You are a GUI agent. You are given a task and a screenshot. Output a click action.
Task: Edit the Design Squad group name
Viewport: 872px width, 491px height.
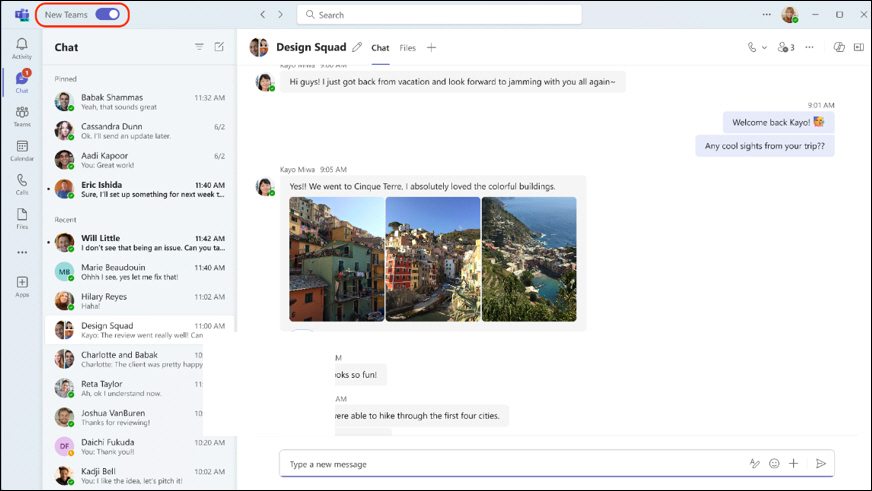[x=357, y=47]
